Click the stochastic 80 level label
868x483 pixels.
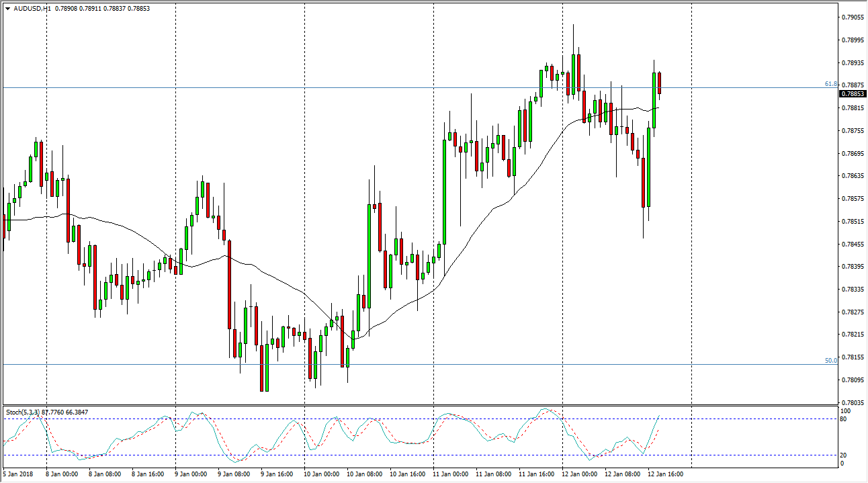point(844,419)
